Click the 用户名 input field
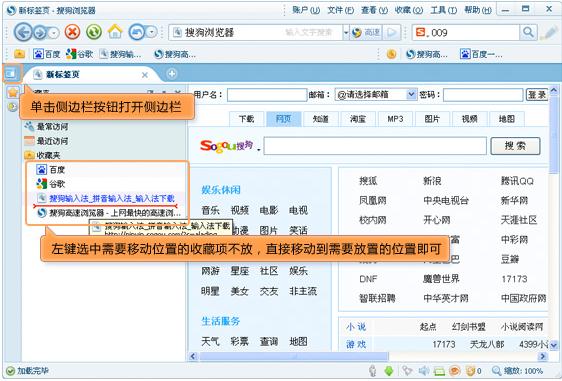The width and height of the screenshot is (562, 381). 267,95
